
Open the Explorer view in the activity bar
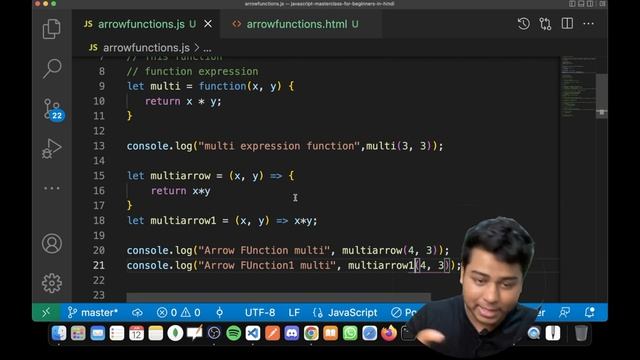pos(52,29)
